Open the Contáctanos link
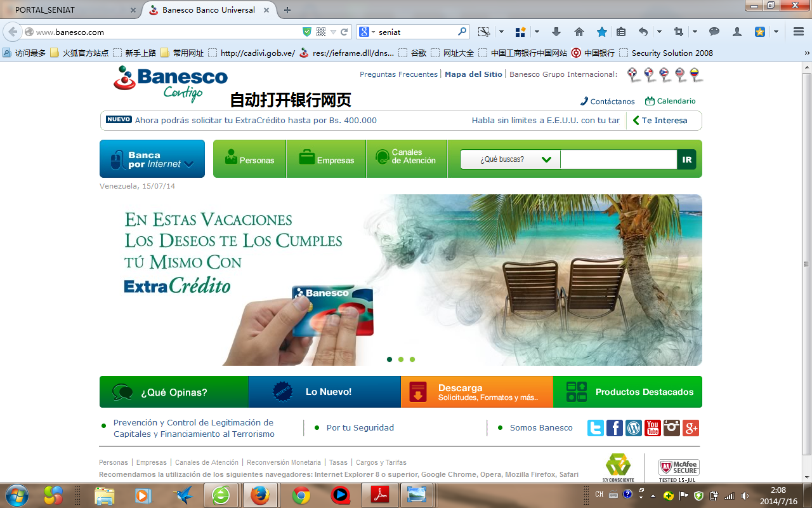 click(608, 102)
